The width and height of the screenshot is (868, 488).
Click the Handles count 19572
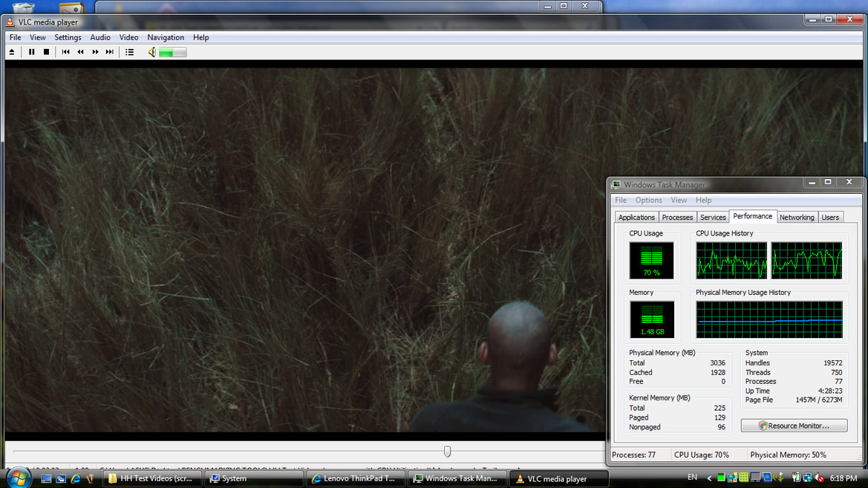coord(832,362)
